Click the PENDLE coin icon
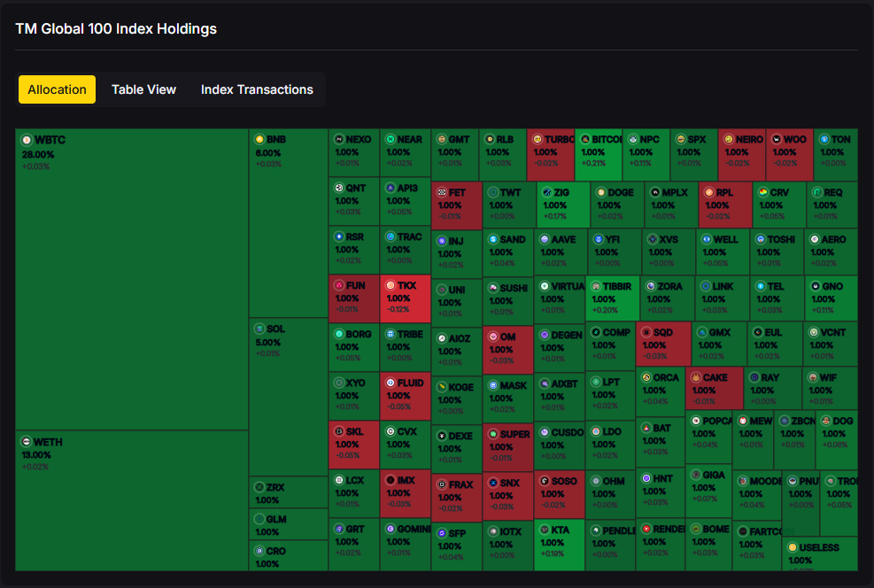The width and height of the screenshot is (874, 588). tap(596, 530)
